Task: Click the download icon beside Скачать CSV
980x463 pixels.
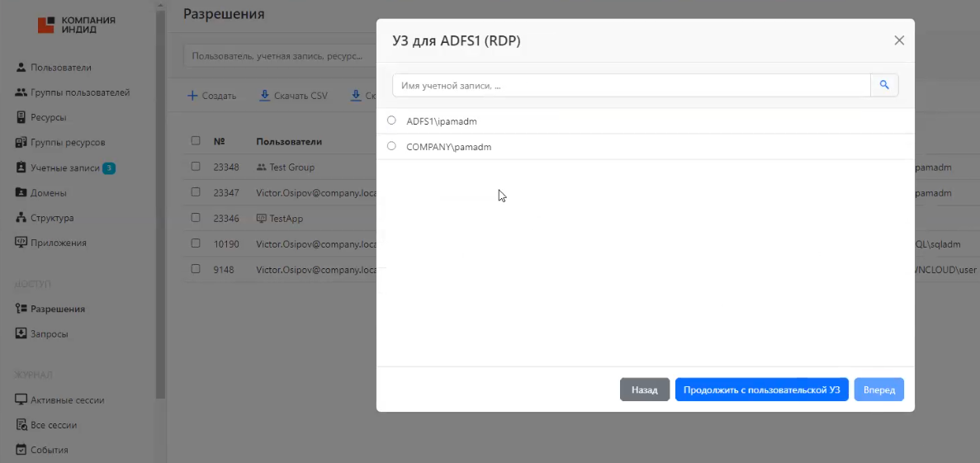Action: pyautogui.click(x=264, y=96)
